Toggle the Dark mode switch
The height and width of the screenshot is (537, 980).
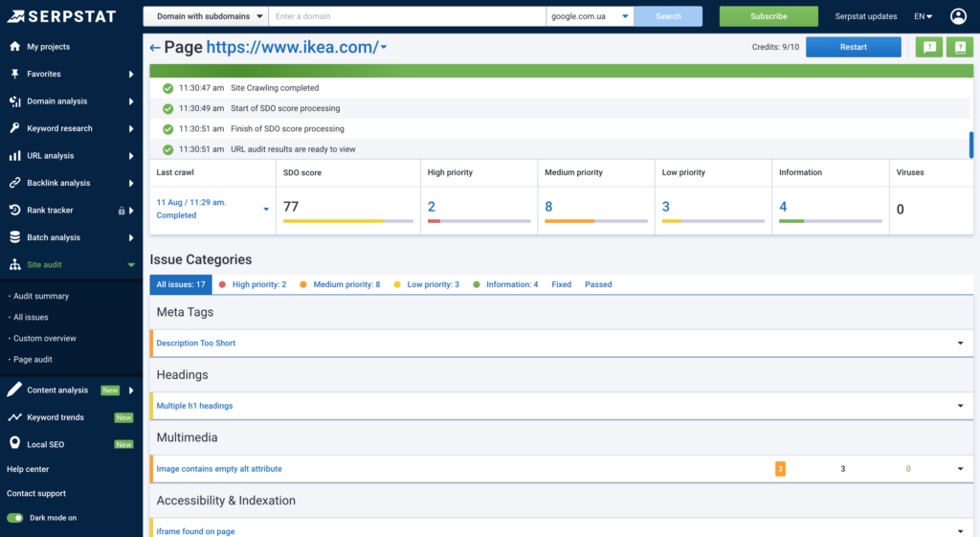15,518
